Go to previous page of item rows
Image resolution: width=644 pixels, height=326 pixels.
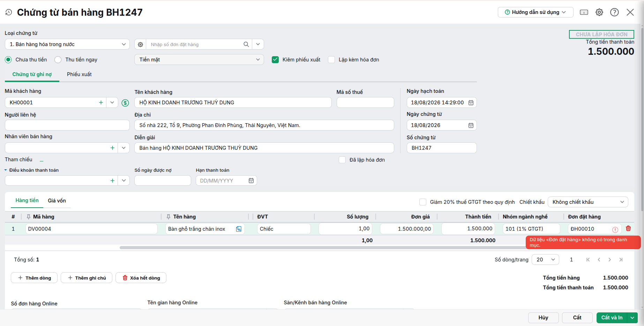[x=599, y=260]
